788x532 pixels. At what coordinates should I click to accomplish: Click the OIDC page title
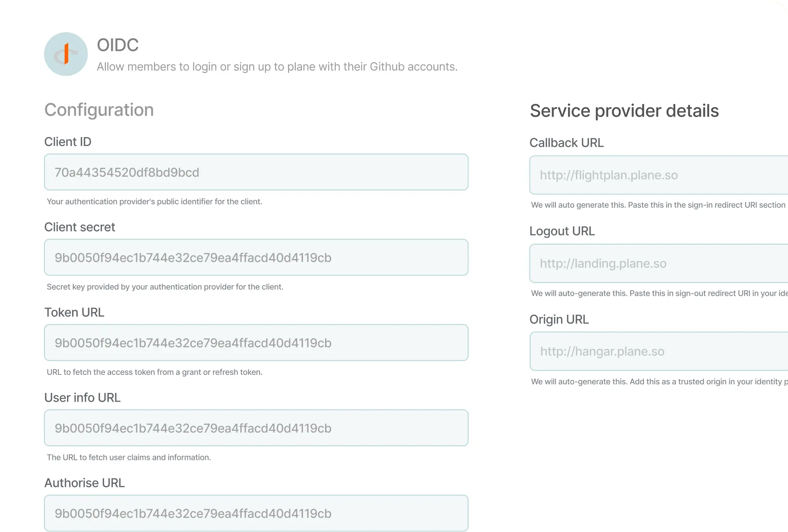tap(118, 45)
